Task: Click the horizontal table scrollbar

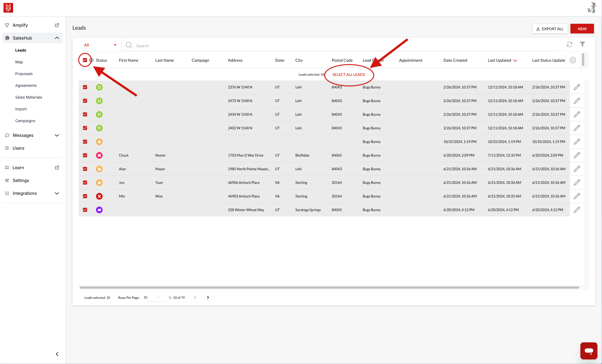Action: (x=329, y=288)
